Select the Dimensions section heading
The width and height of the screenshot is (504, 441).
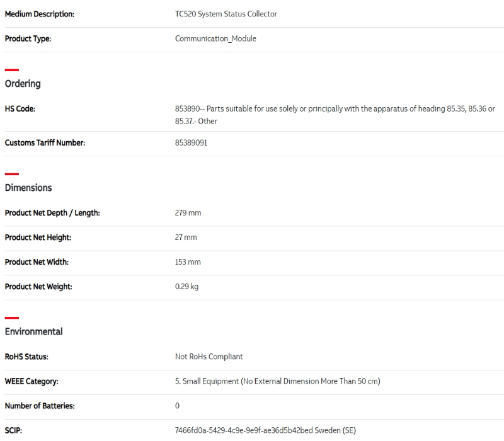click(28, 188)
